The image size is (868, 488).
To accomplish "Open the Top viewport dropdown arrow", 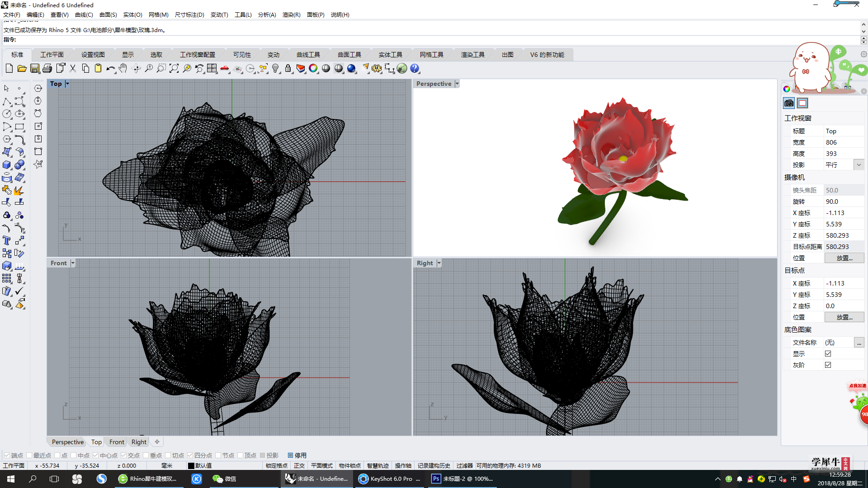I will click(x=67, y=84).
